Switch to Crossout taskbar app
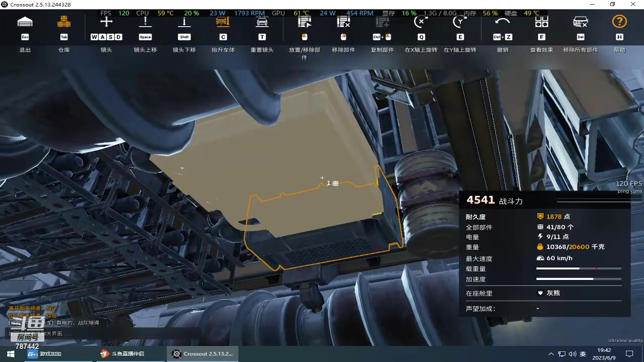 point(203,354)
